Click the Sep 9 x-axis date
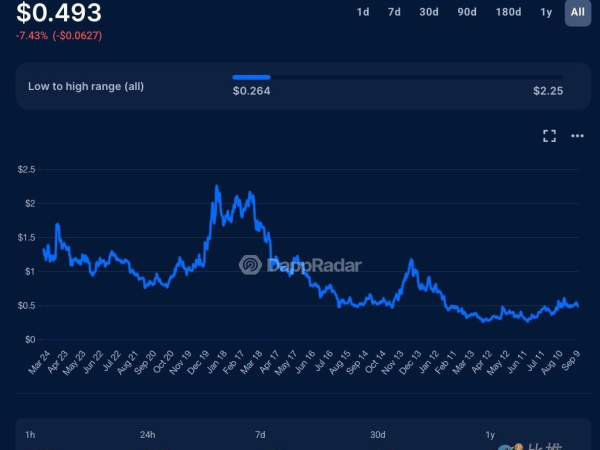 pyautogui.click(x=571, y=360)
